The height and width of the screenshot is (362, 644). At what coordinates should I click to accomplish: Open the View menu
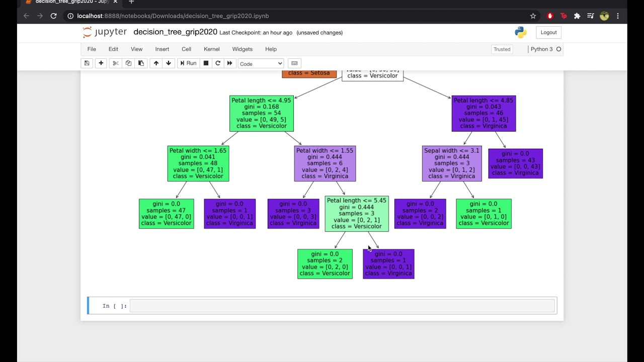tap(136, 49)
